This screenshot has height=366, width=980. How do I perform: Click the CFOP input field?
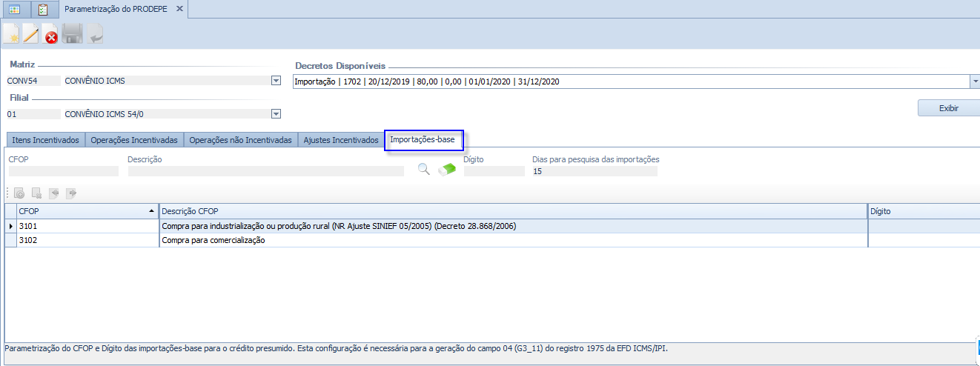click(x=63, y=171)
